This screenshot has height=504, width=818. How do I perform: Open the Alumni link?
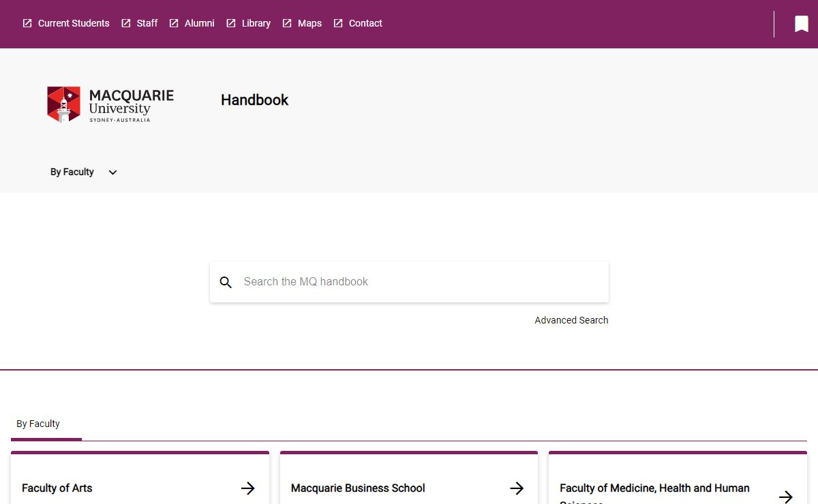coord(199,23)
